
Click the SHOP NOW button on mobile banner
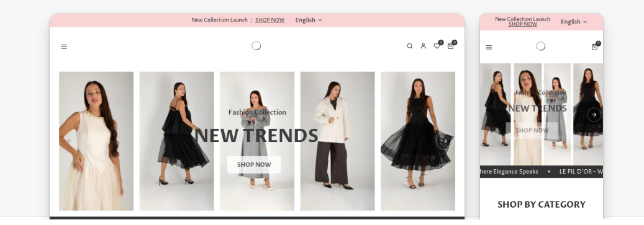532,130
